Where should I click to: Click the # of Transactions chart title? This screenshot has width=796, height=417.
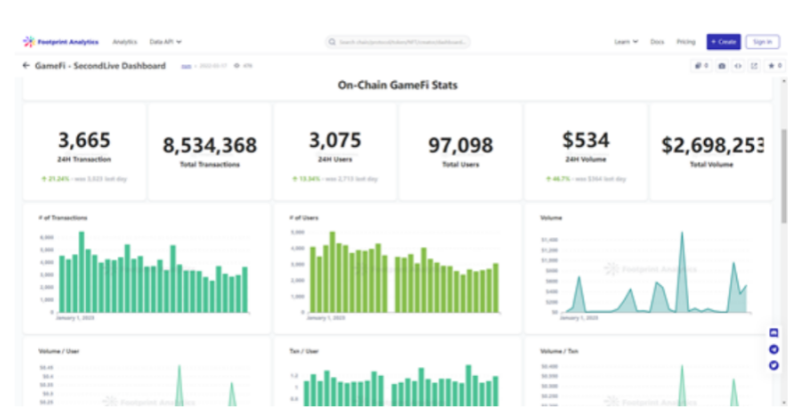(x=63, y=218)
